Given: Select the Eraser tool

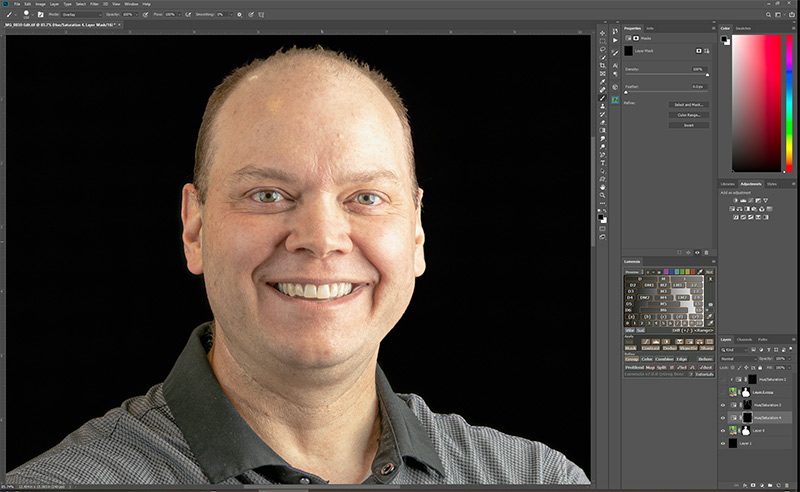Looking at the screenshot, I should coord(603,122).
